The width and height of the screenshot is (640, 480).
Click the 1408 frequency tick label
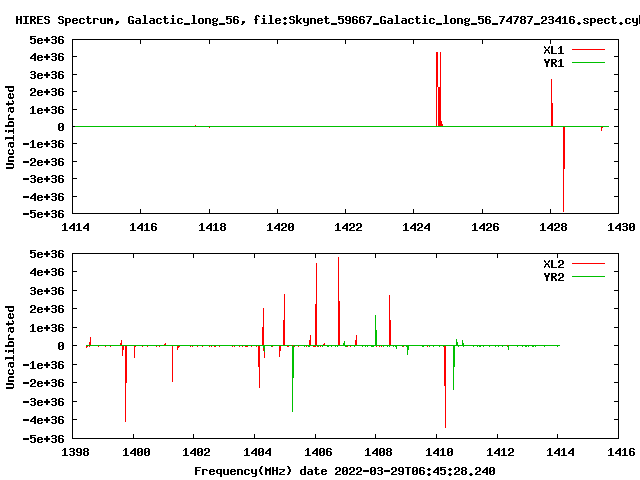tap(378, 452)
